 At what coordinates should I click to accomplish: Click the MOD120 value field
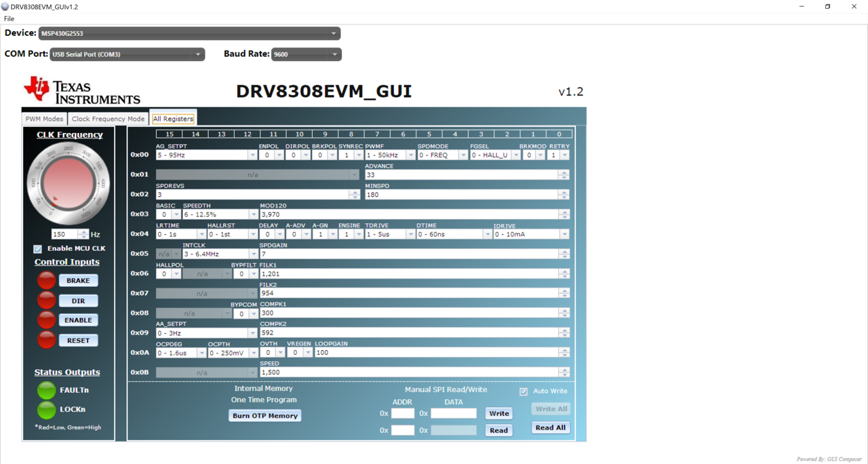click(x=409, y=214)
